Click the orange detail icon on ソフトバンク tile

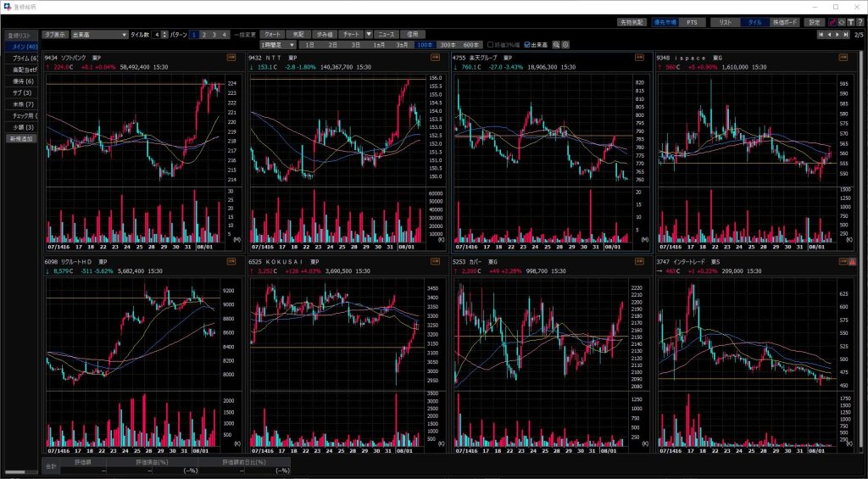click(x=231, y=58)
